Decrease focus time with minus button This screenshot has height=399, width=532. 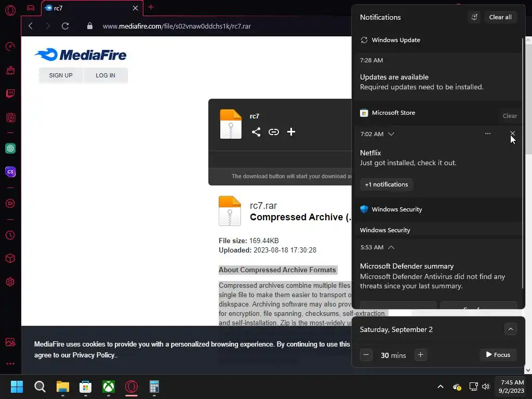click(x=366, y=355)
